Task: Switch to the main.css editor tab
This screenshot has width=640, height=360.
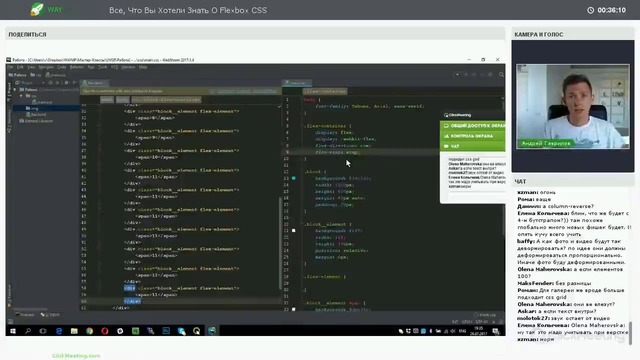Action: 297,83
